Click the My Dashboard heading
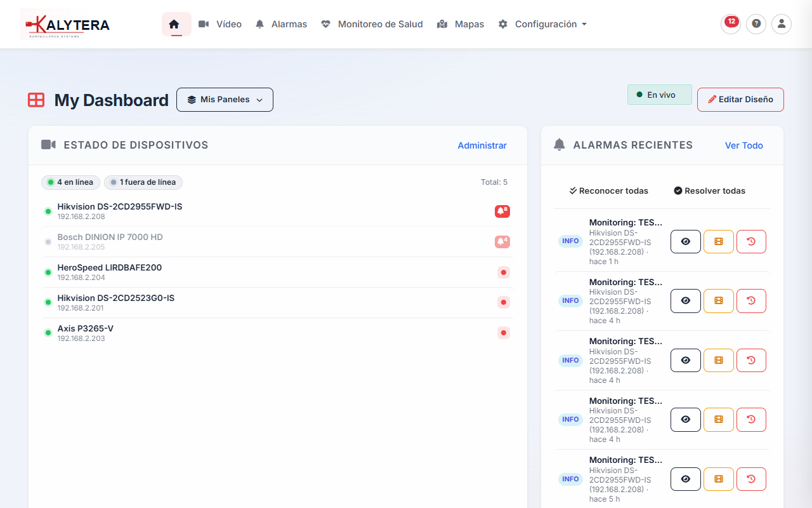Image resolution: width=812 pixels, height=508 pixels. click(x=112, y=100)
